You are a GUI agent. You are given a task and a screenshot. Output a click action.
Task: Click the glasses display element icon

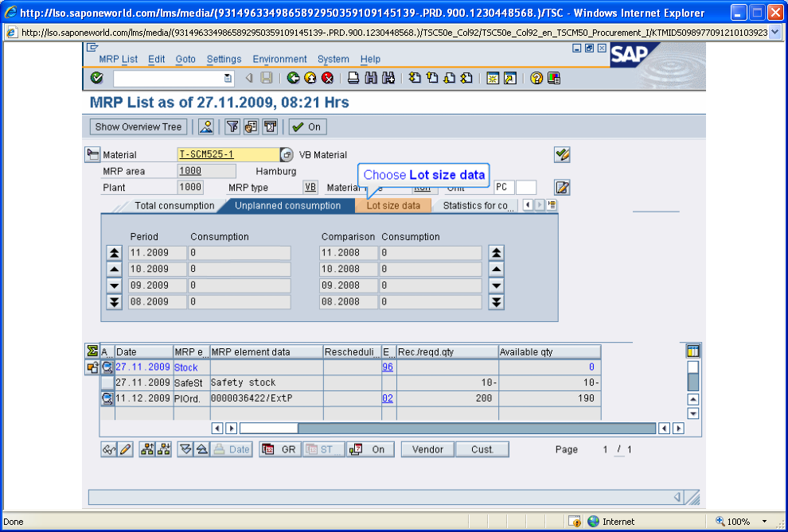pos(109,449)
